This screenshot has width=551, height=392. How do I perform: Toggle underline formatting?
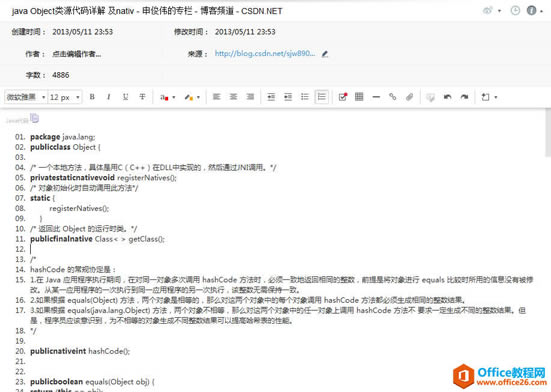point(125,97)
